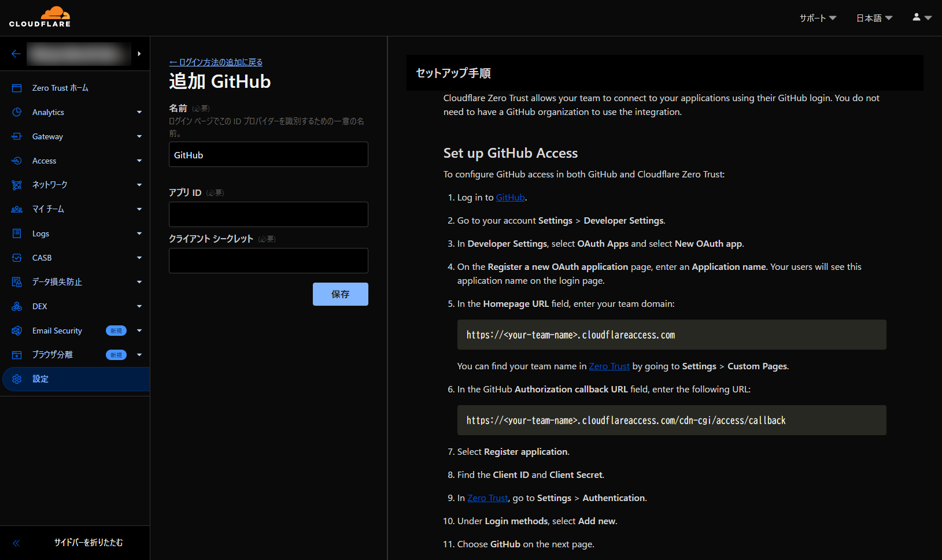Go back via ログイン方法の追加に戻る link

point(216,62)
